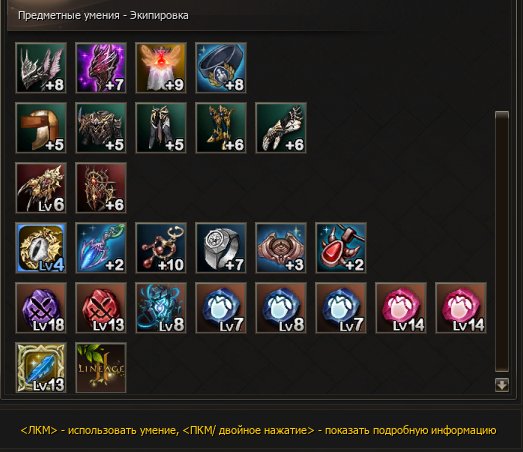Click the beaded earring +10 icon
The height and width of the screenshot is (452, 523).
(161, 248)
